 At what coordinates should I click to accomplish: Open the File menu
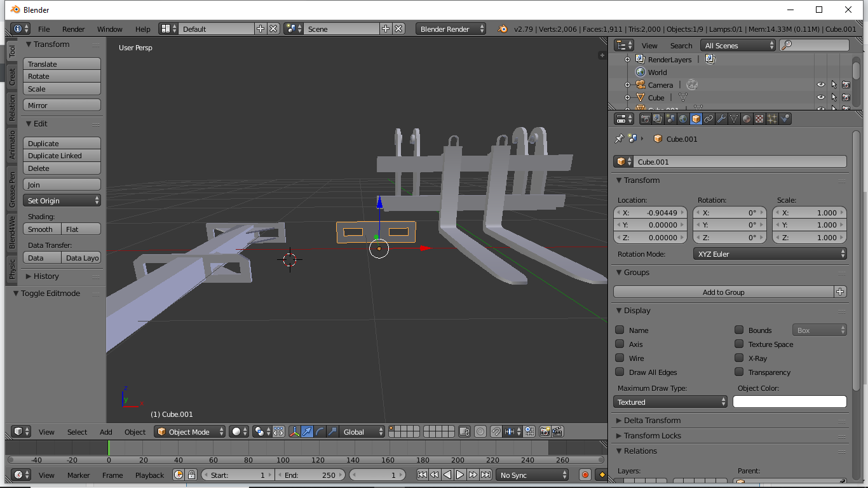[x=44, y=29]
